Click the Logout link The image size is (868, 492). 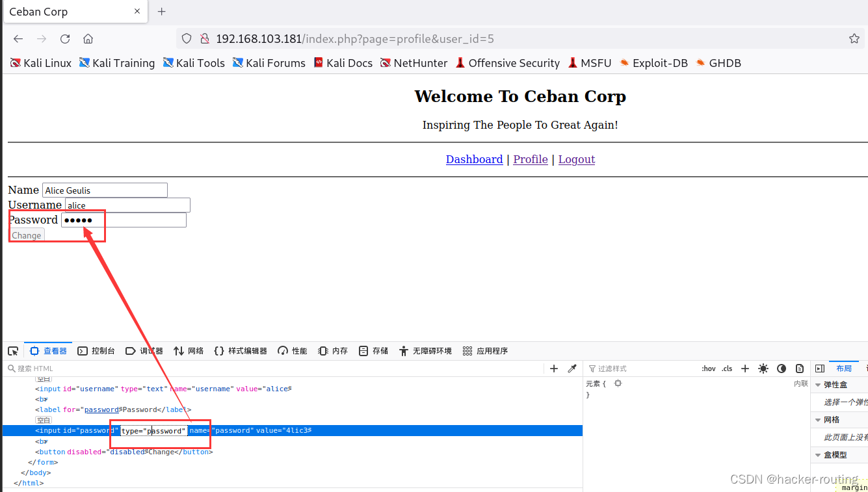(577, 159)
